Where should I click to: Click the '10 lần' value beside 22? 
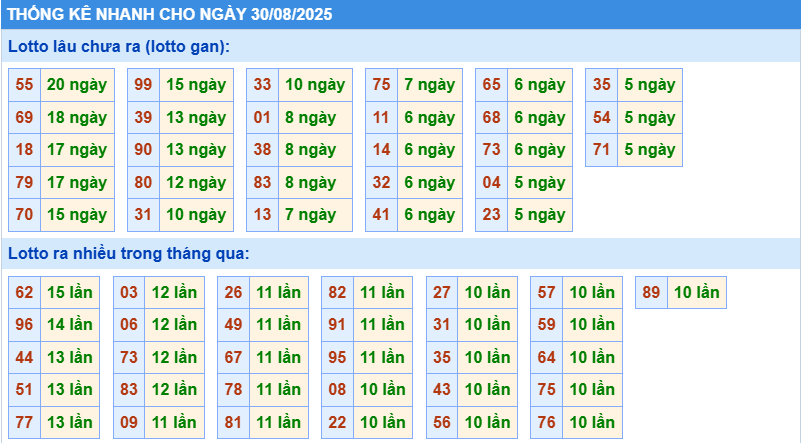[383, 423]
